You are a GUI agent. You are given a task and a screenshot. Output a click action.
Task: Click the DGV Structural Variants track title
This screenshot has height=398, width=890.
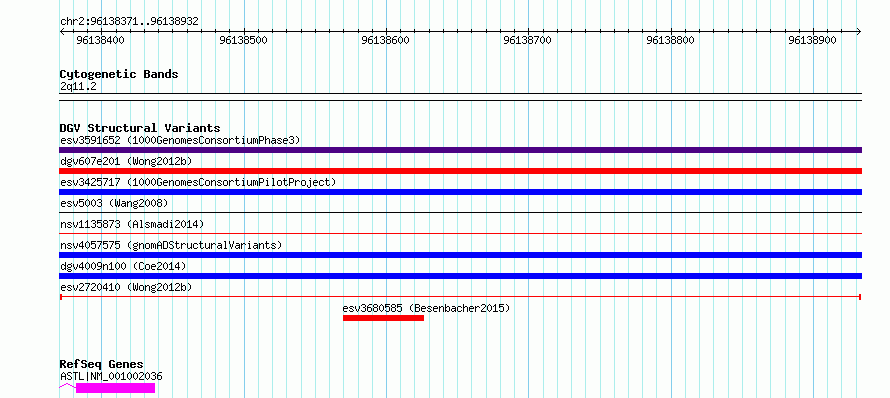[140, 128]
